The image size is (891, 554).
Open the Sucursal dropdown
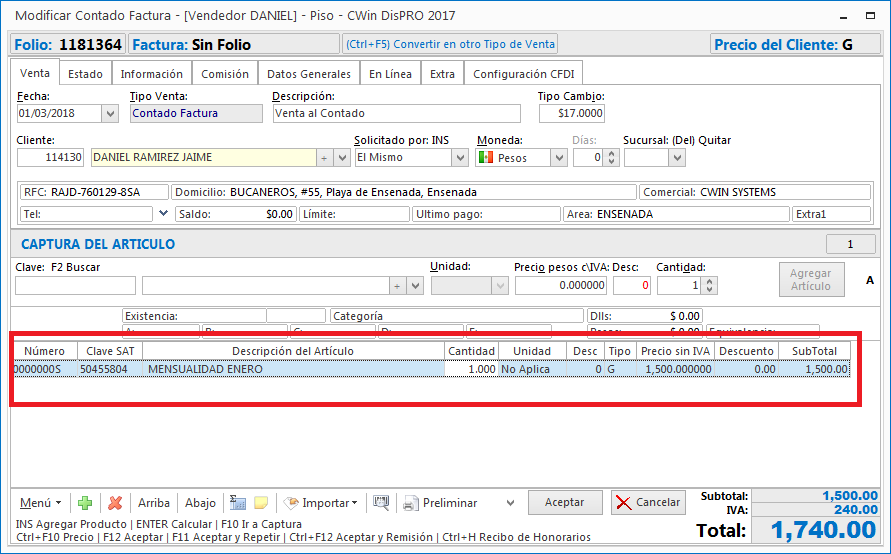661,158
